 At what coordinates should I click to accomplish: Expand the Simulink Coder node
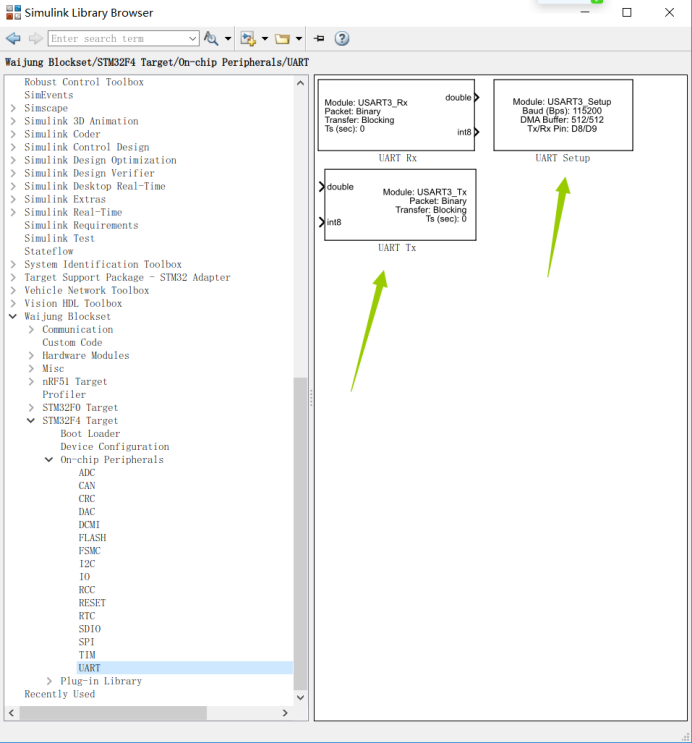click(13, 134)
